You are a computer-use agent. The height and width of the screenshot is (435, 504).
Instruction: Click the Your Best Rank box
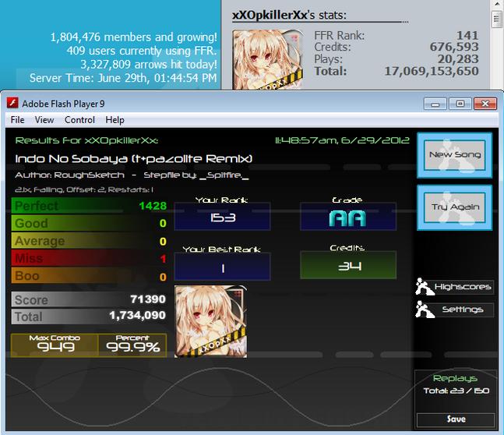pos(222,267)
